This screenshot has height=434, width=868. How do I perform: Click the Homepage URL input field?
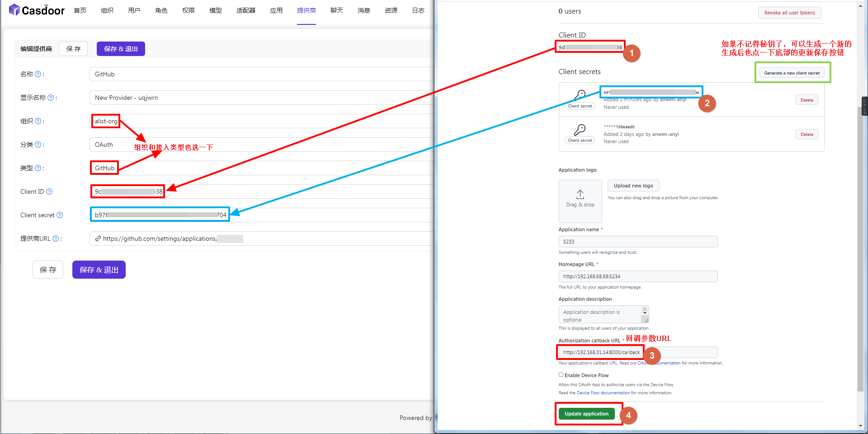coord(638,276)
